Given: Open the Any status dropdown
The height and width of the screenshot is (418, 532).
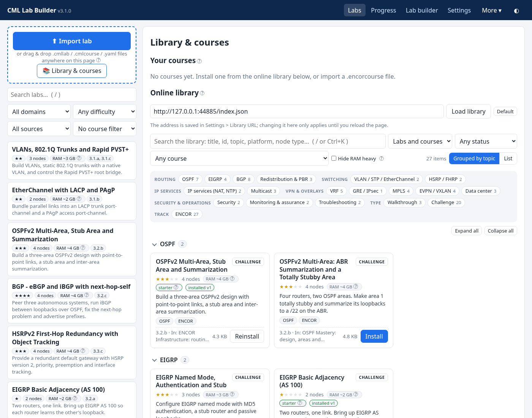Looking at the screenshot, I should pos(486,141).
